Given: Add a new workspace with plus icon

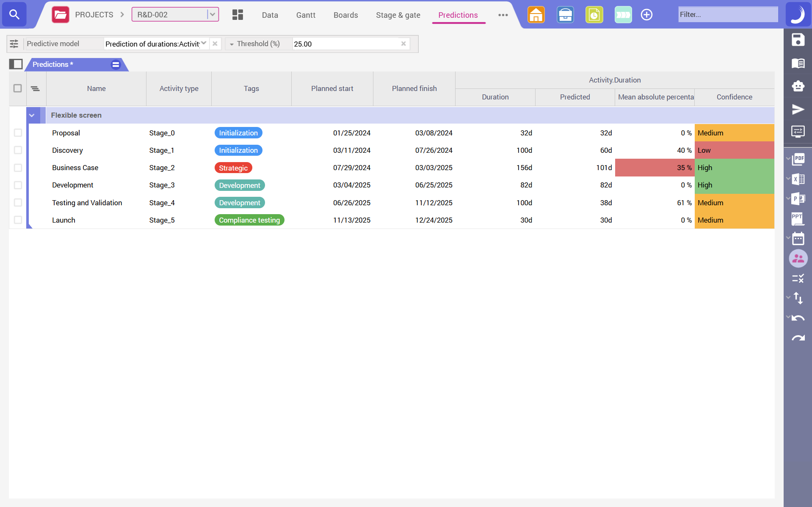Looking at the screenshot, I should pos(646,15).
